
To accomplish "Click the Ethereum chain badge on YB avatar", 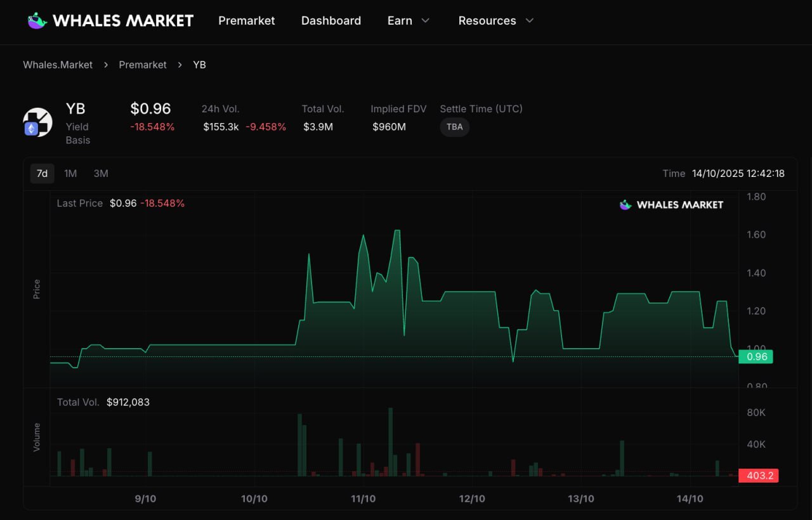I will [31, 129].
